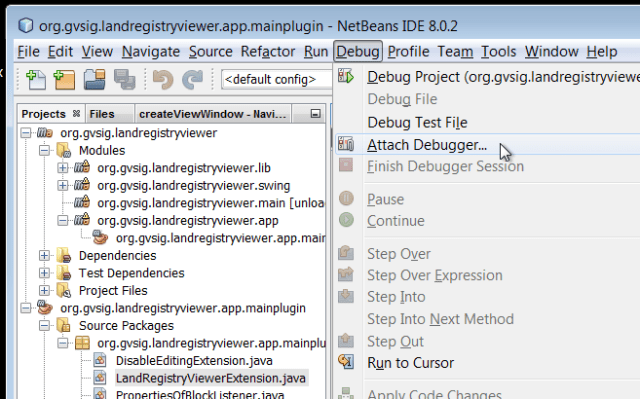Close the Projects tab
640x399 pixels.
tap(76, 114)
